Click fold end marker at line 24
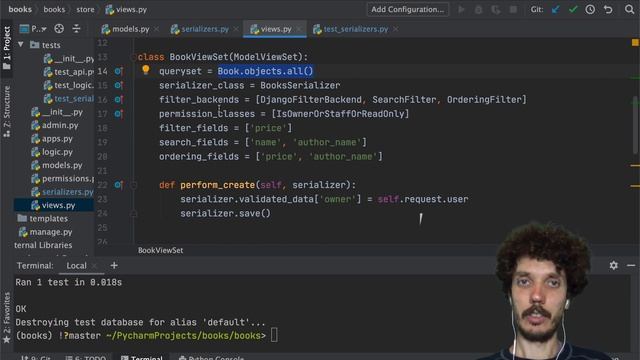 [x=133, y=213]
